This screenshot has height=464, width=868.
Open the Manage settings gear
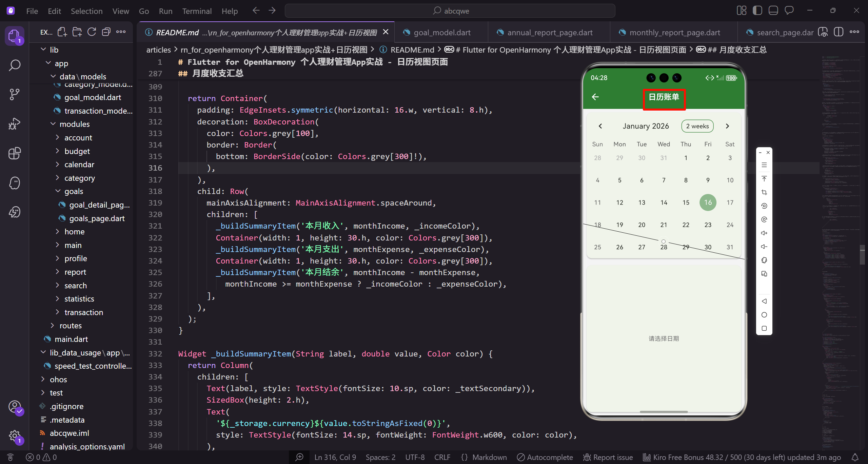point(14,436)
